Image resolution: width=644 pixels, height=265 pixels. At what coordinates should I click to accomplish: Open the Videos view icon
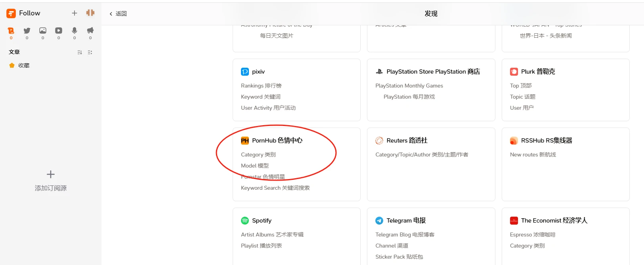click(x=59, y=31)
